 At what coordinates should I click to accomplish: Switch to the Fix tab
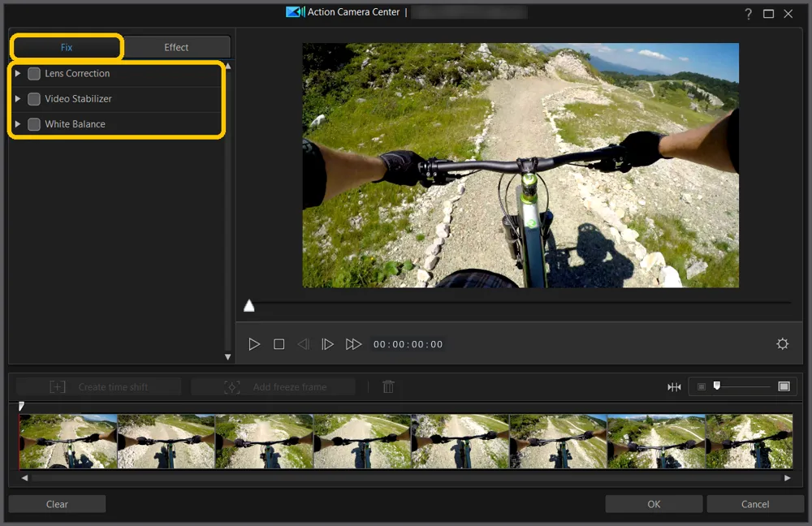pyautogui.click(x=67, y=47)
